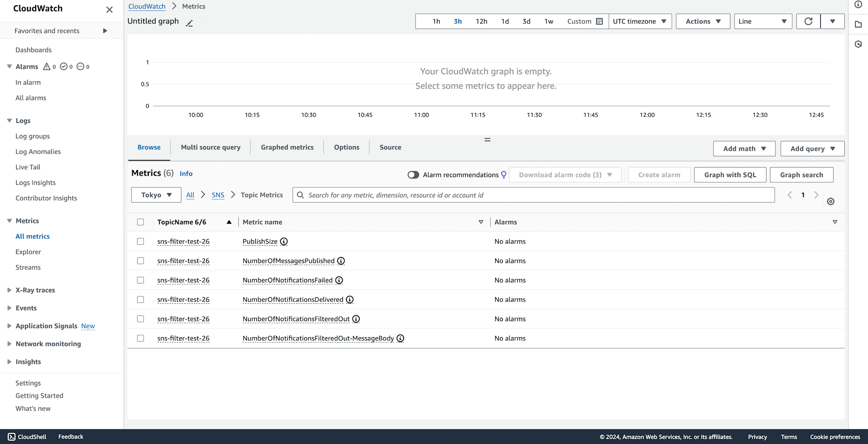Open CloudWatch breadcrumb link

[147, 6]
